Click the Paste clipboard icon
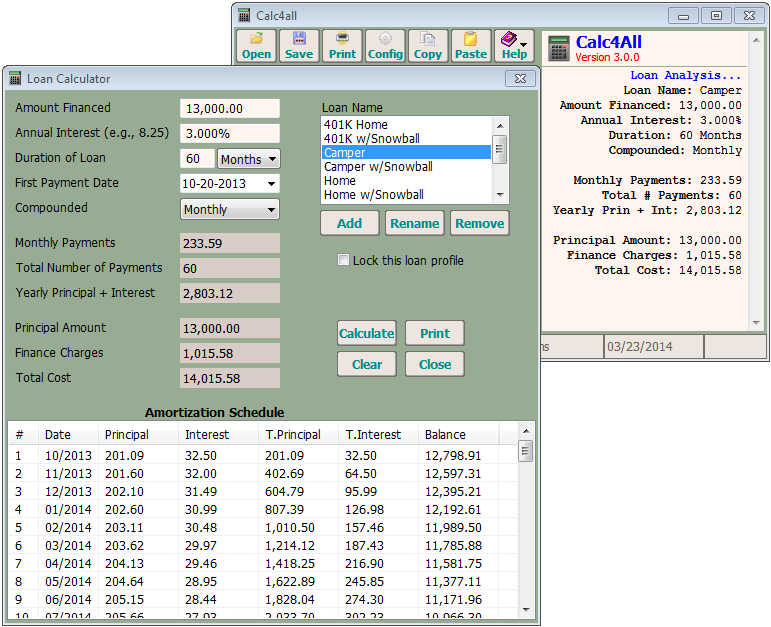 tap(471, 46)
